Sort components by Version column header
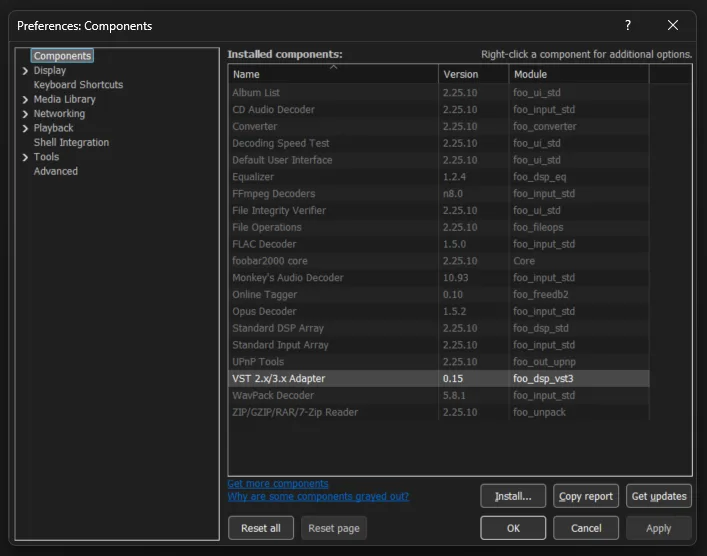 473,74
